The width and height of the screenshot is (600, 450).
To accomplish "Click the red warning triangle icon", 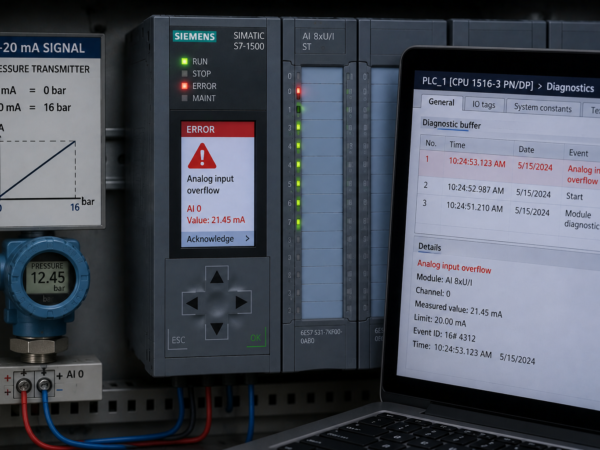I will click(x=202, y=156).
